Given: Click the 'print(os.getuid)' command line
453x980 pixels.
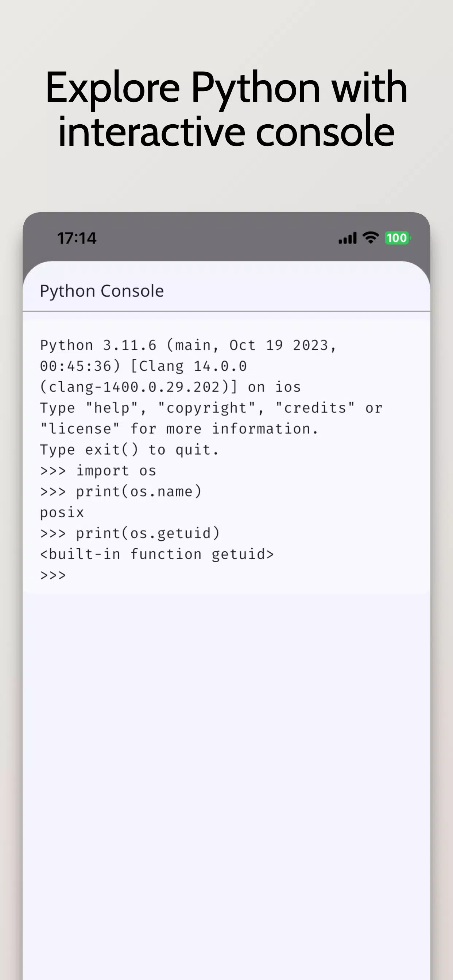Looking at the screenshot, I should click(x=130, y=533).
